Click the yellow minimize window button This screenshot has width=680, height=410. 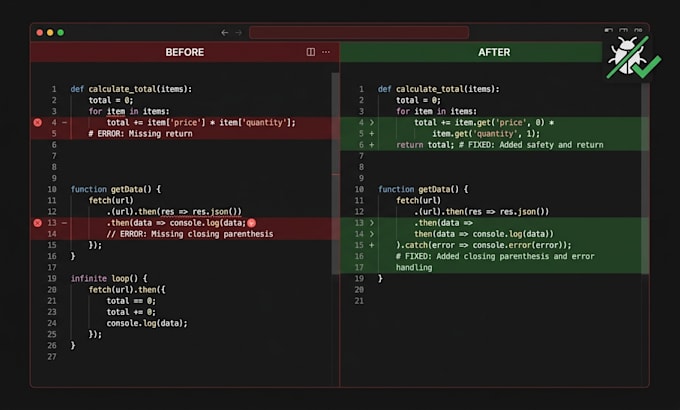pyautogui.click(x=50, y=33)
